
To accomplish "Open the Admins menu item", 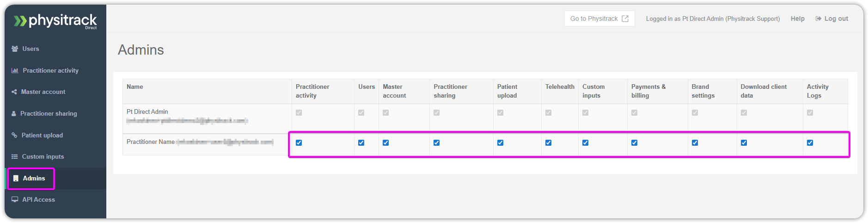I will [x=31, y=178].
